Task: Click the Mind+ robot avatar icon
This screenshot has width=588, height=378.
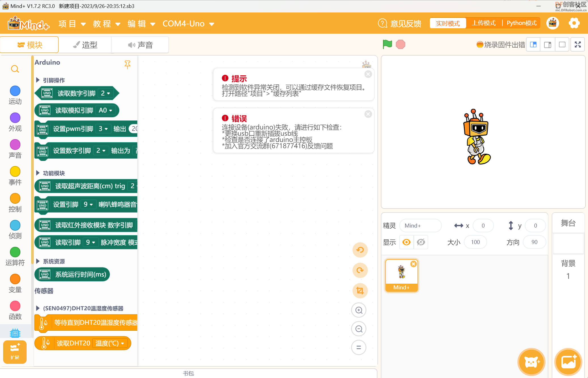Action: click(x=553, y=23)
